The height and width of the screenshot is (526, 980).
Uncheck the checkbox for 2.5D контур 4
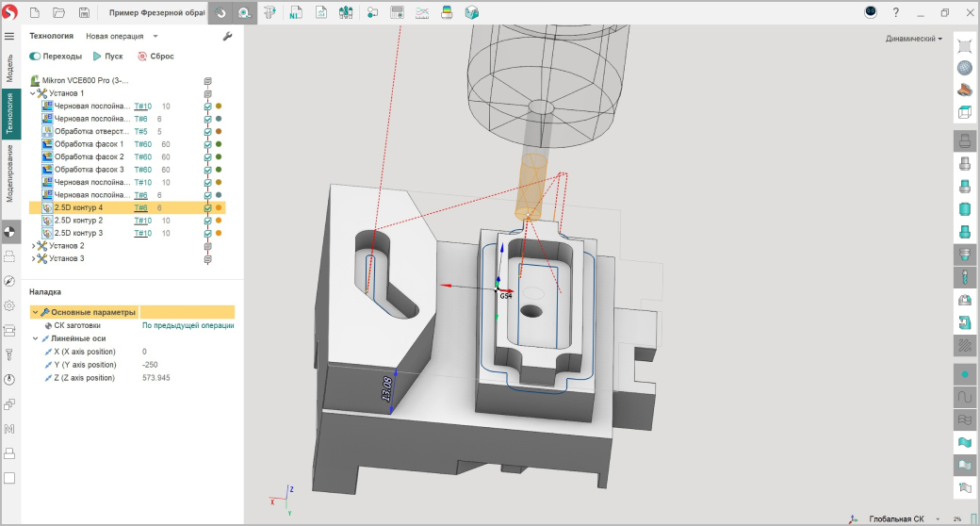click(207, 207)
